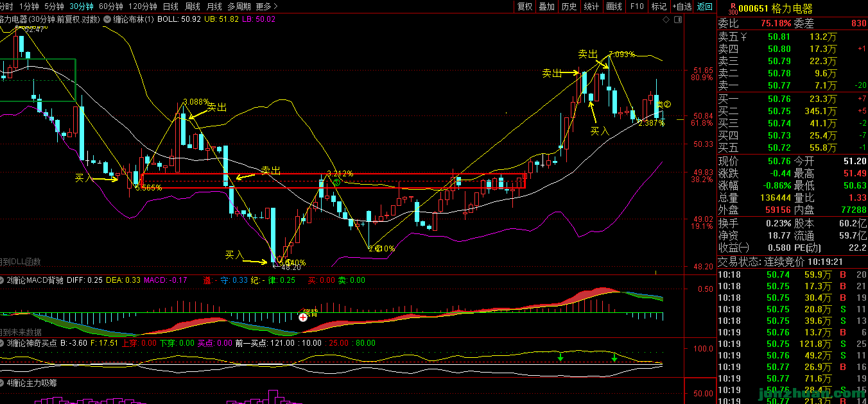Image resolution: width=868 pixels, height=404 pixels.
Task: Click the 委比 value 75.18%
Action: (776, 23)
